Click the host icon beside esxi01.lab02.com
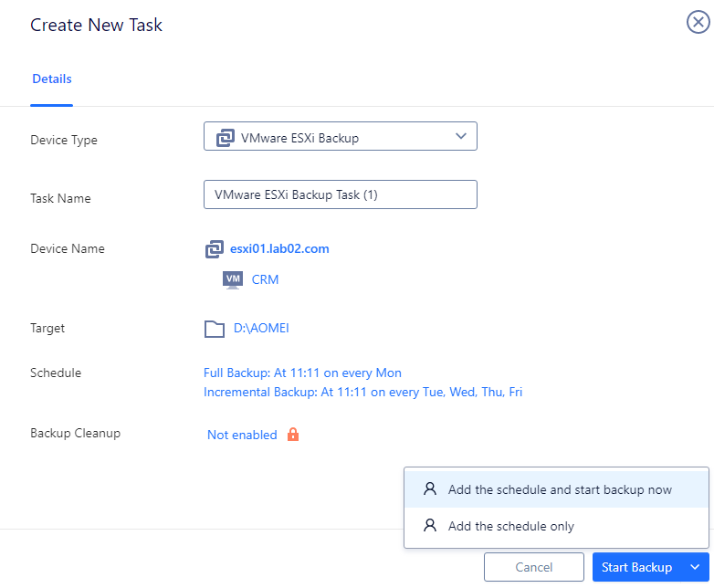 click(x=214, y=249)
